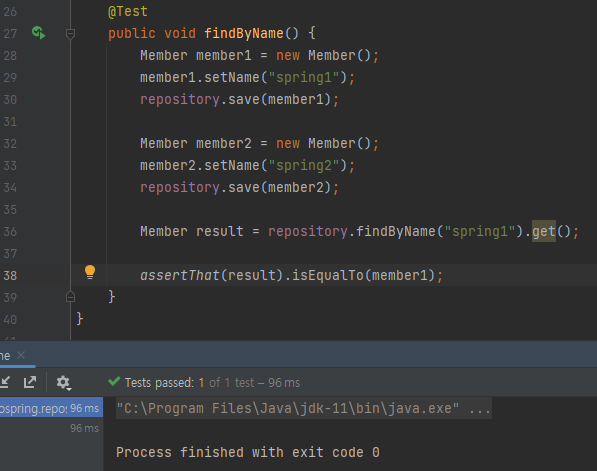The height and width of the screenshot is (471, 597).
Task: Click the highlighted get() call
Action: click(x=544, y=231)
